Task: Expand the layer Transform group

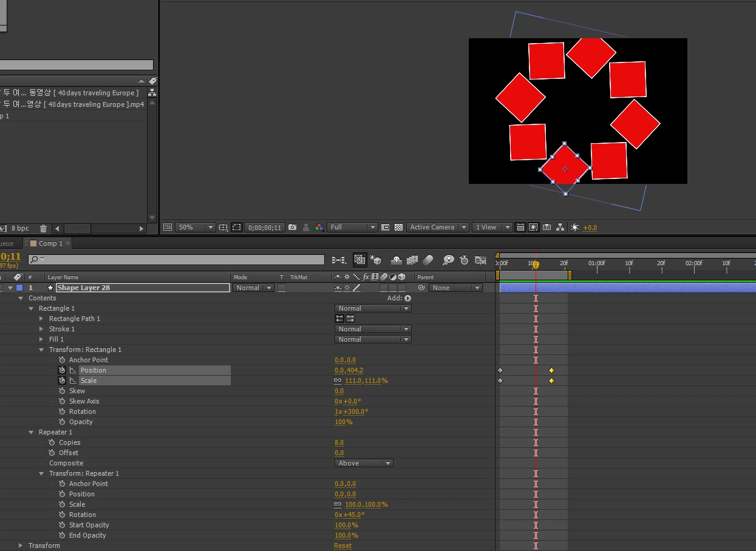Action: 21,546
